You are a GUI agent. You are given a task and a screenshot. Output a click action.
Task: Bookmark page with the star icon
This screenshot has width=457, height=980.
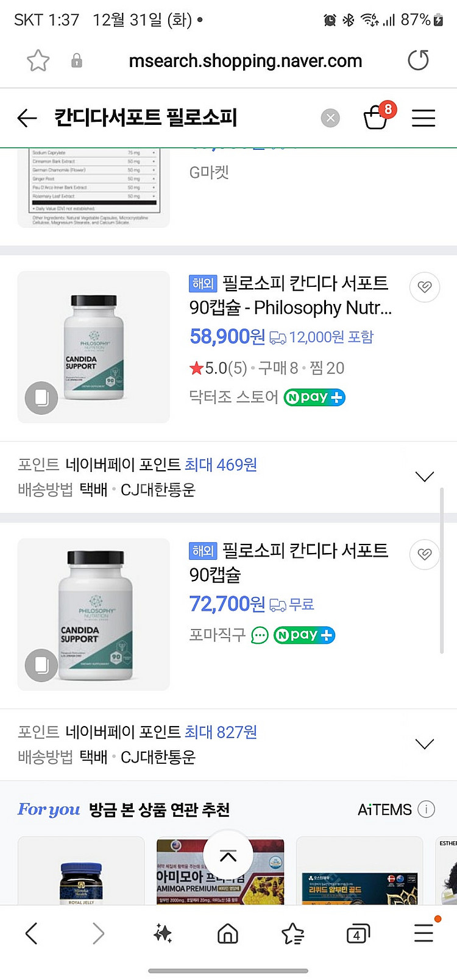(38, 60)
